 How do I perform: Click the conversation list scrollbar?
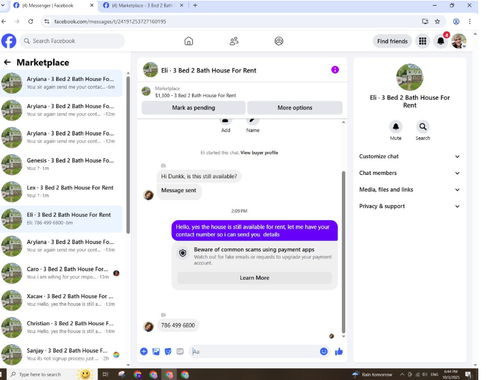(128, 155)
